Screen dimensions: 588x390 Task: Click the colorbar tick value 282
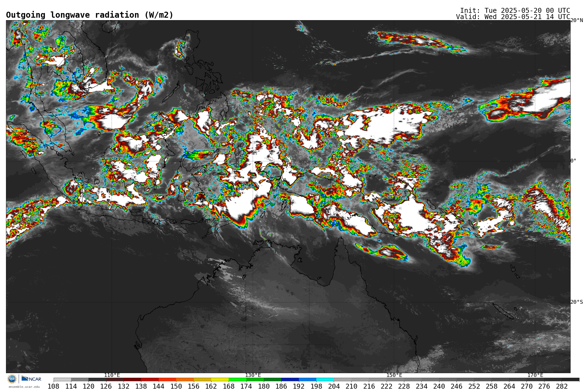[x=562, y=386]
